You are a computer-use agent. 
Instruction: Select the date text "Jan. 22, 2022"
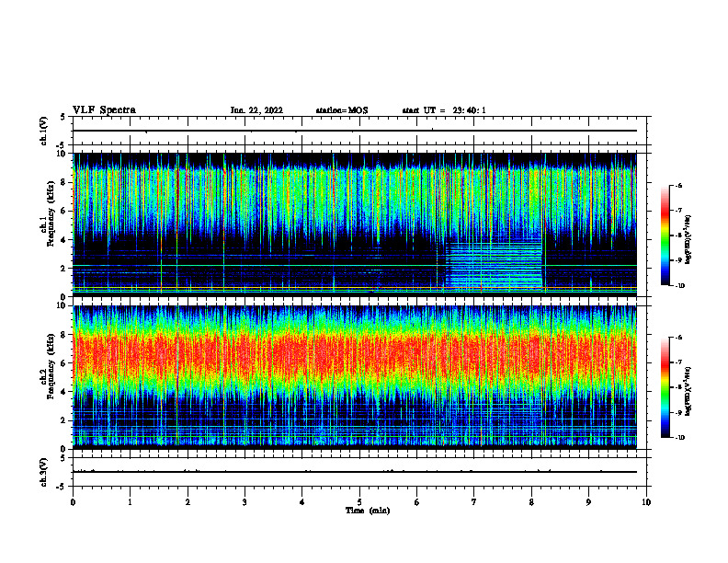pos(256,110)
